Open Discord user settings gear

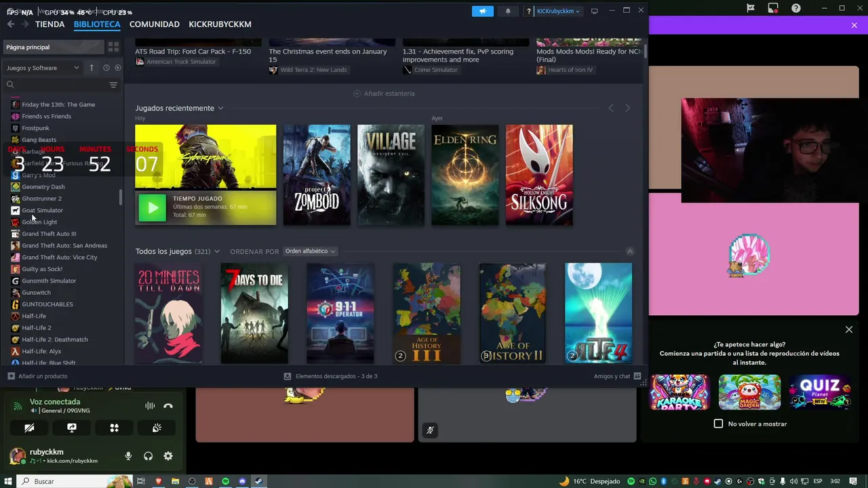168,456
